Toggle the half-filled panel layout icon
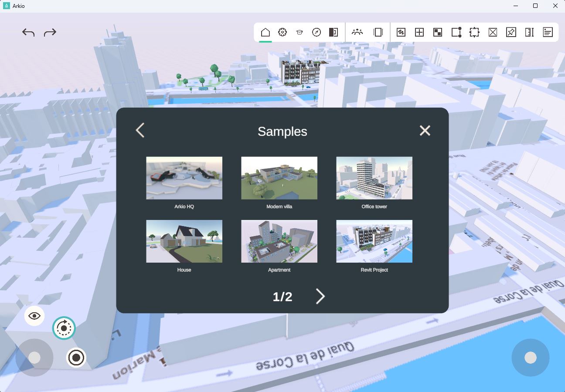 334,32
